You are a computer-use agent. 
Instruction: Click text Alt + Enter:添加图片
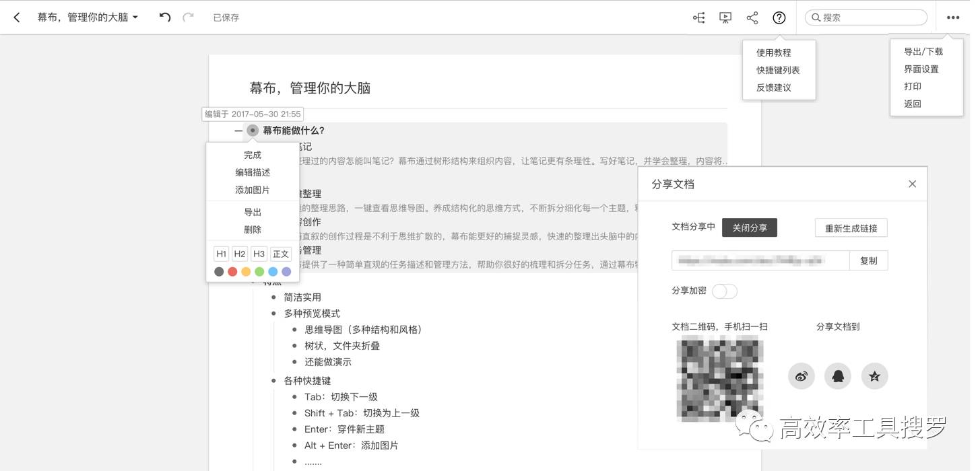351,445
